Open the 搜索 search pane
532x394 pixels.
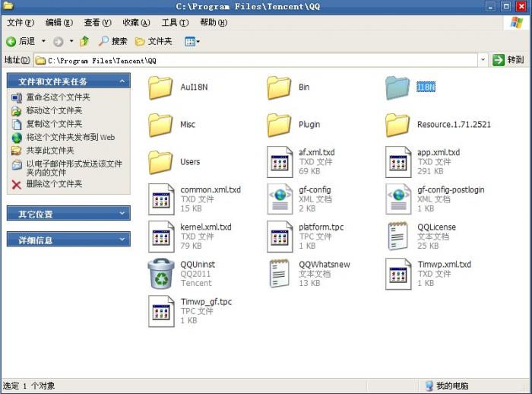pyautogui.click(x=112, y=41)
